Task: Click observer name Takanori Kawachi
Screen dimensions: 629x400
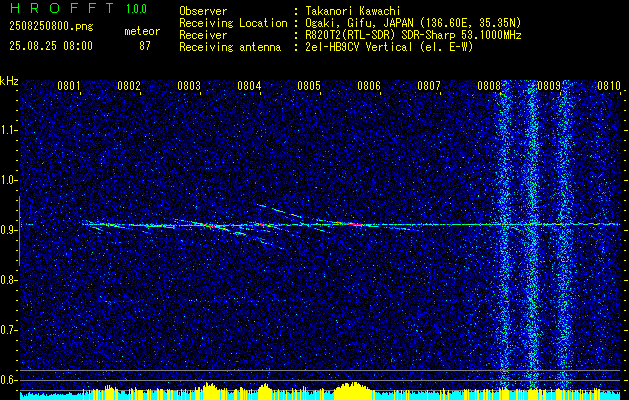Action: 353,11
